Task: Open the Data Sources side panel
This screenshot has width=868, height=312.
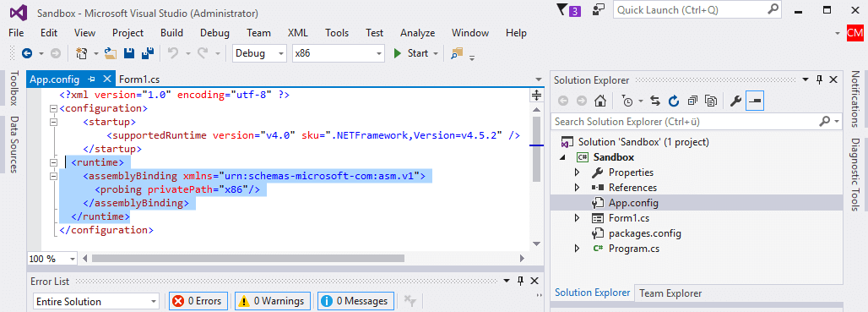Action: point(14,144)
